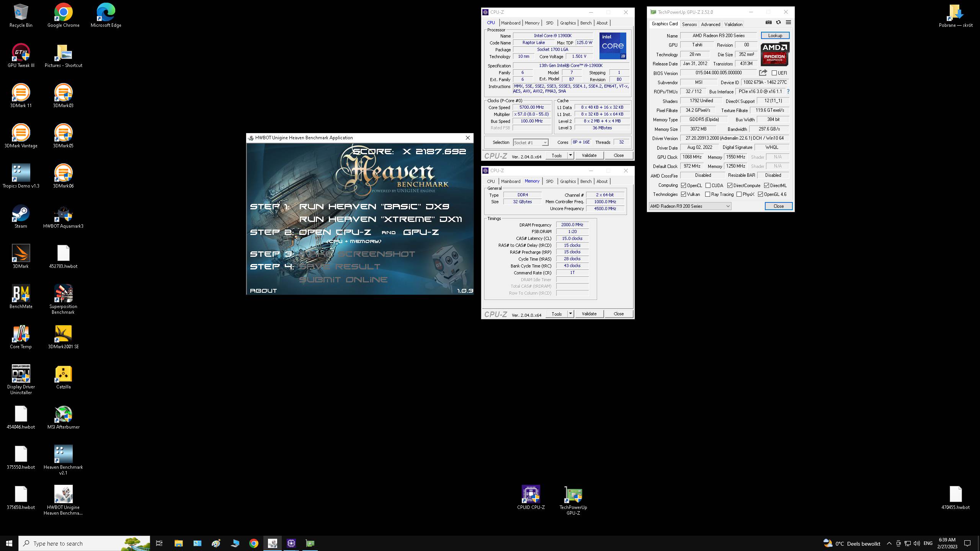Select HWBOT Aquamark3 desktop icon
This screenshot has width=980, height=551.
click(63, 216)
